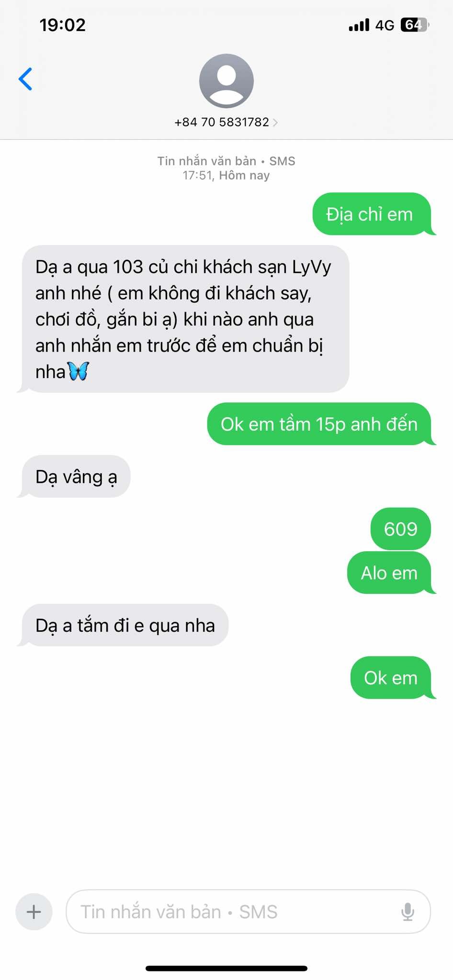Expand contact details chevron beside number

click(275, 122)
